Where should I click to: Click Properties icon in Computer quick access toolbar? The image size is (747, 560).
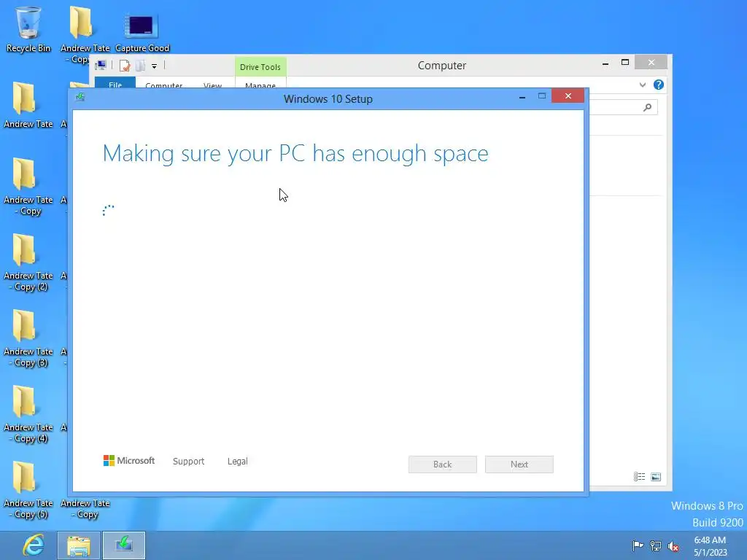click(x=125, y=66)
